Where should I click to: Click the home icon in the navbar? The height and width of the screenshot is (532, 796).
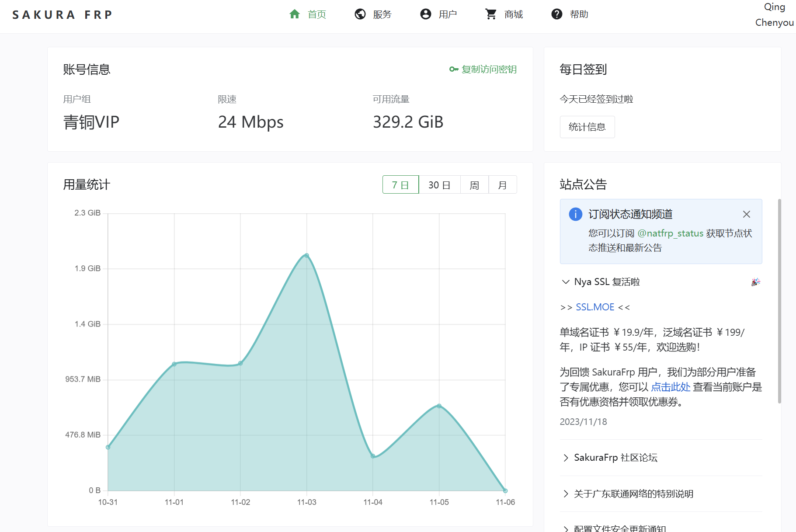(295, 14)
